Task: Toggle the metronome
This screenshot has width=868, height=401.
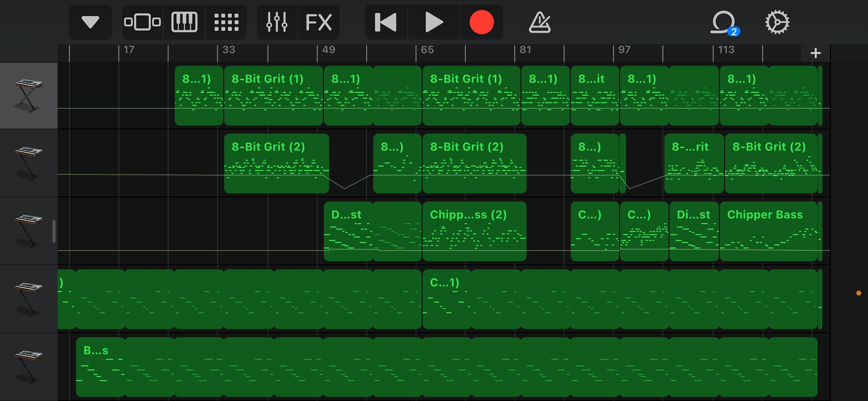Action: [540, 22]
